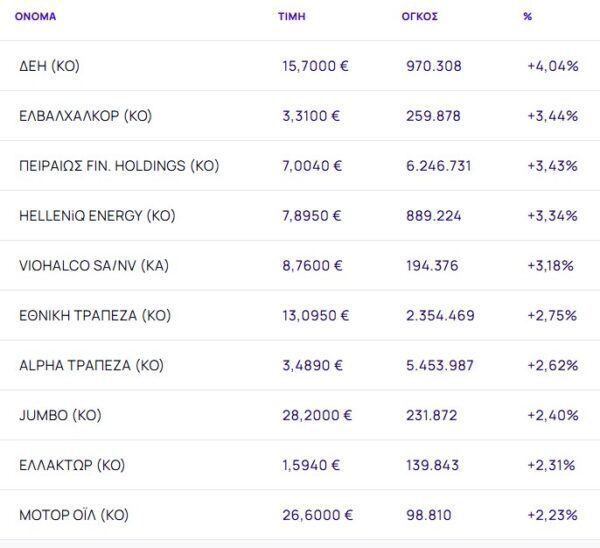Click the +4,04% change for ΔΕΗ
600x548 pixels.
click(552, 66)
